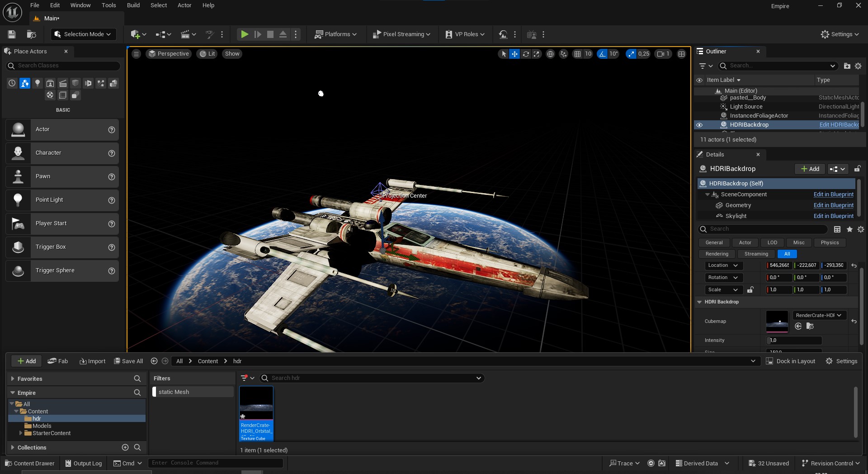Open the File menu
Screen dimensions: 868x474
35,5
